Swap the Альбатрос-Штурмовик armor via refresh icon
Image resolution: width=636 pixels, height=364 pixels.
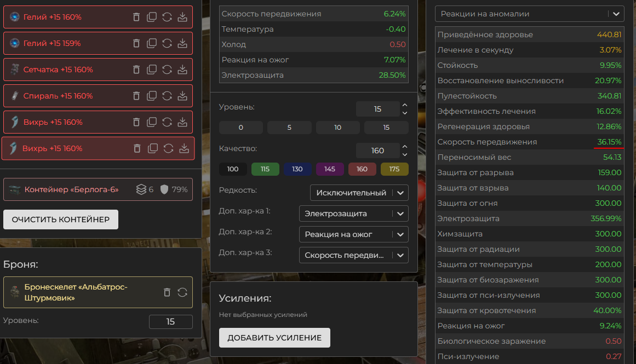pos(182,292)
